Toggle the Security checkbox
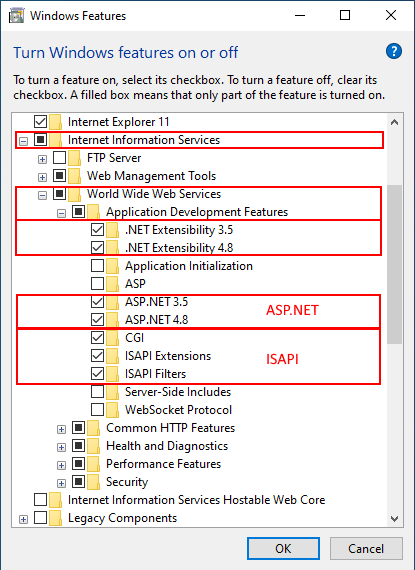Viewport: 415px width, 570px height. click(78, 481)
